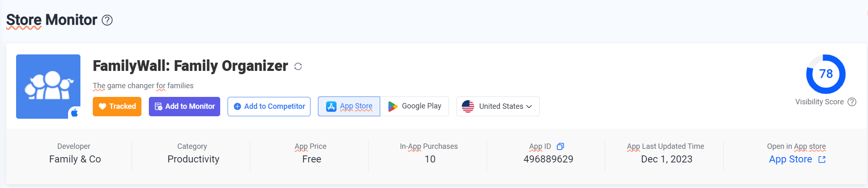Click the Store Monitor help icon

pos(107,20)
